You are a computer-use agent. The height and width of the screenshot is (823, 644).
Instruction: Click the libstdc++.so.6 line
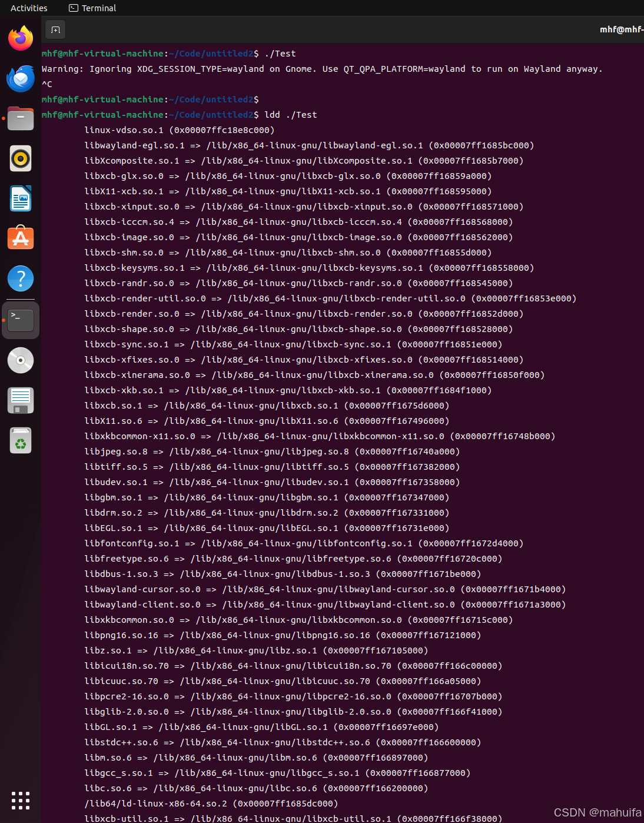[x=283, y=742]
